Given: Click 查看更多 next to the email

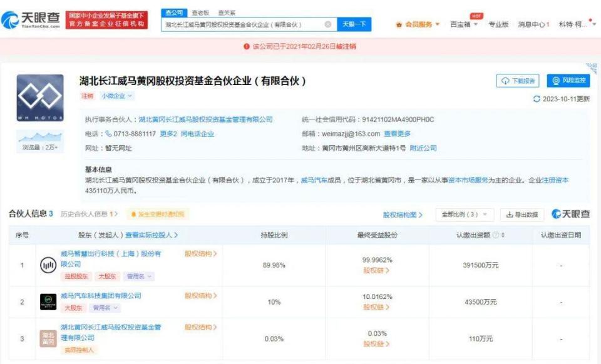Looking at the screenshot, I should coord(397,134).
